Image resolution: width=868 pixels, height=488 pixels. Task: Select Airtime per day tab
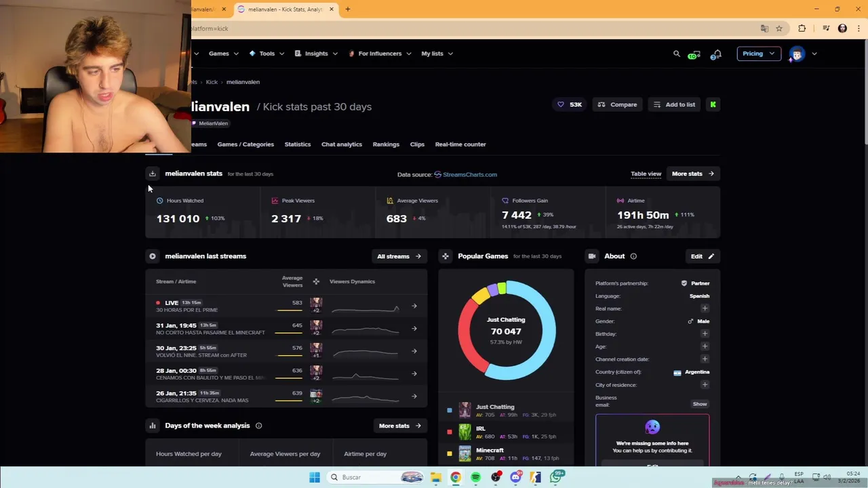(365, 454)
